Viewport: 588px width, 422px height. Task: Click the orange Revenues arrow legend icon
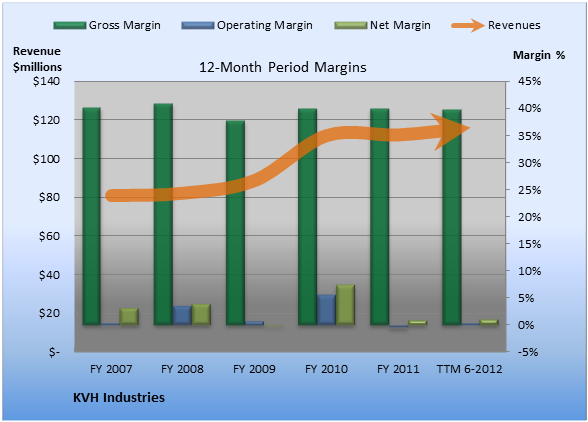click(468, 26)
